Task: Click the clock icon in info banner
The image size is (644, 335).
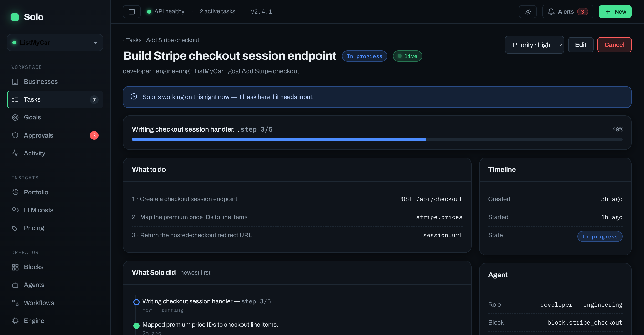Action: pyautogui.click(x=134, y=96)
